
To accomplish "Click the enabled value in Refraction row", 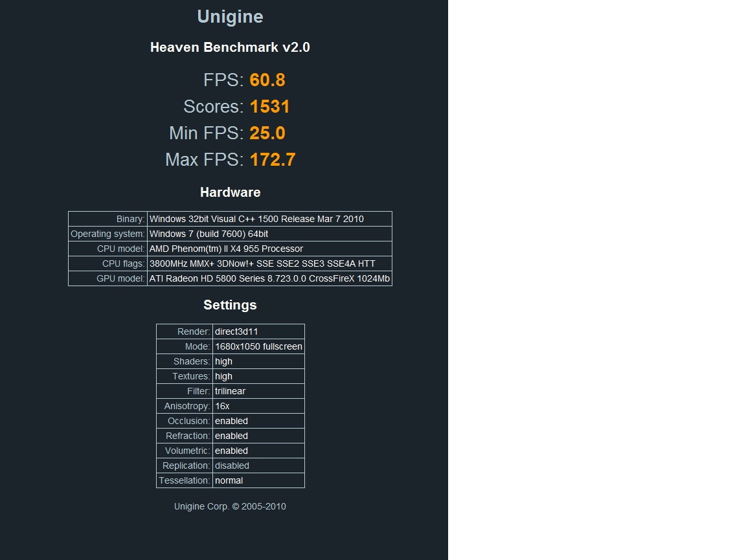I will point(258,436).
